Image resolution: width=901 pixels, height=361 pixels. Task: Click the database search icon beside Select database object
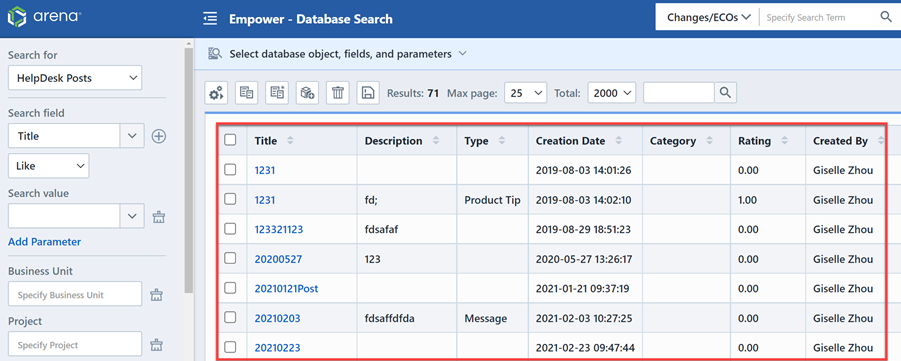215,54
